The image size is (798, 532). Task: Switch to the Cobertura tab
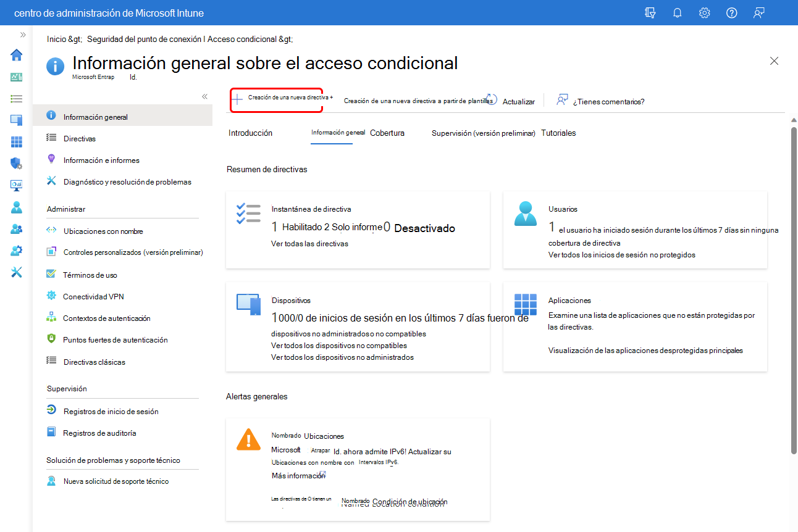click(x=387, y=133)
